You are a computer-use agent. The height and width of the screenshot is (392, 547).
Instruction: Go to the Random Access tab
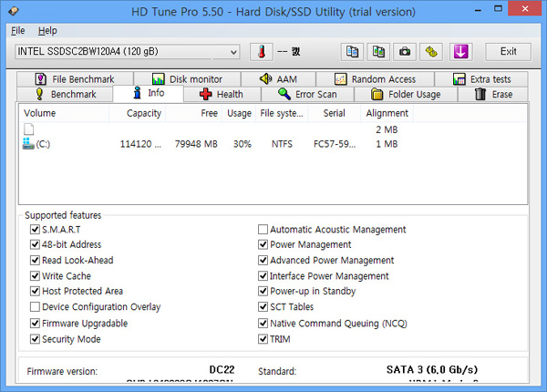[375, 79]
